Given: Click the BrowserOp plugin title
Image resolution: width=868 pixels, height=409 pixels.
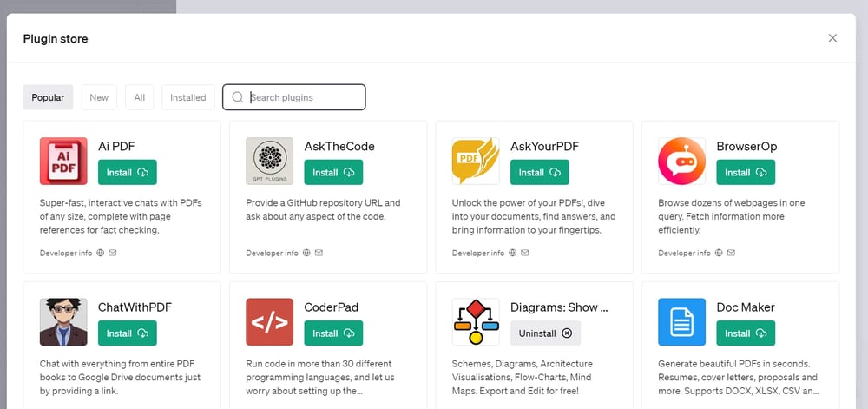Looking at the screenshot, I should tap(746, 147).
